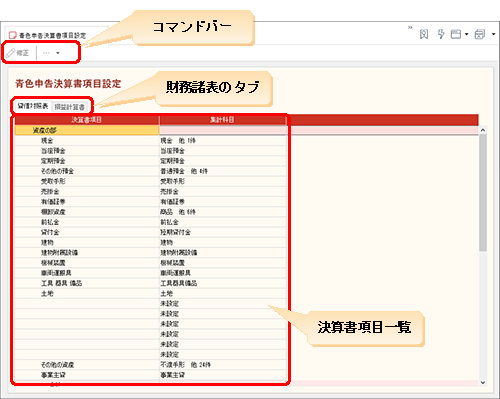Screen dimensions: 500x399
Task: Select 事業主貸 in the 決算書項目 column
Action: coord(53,375)
